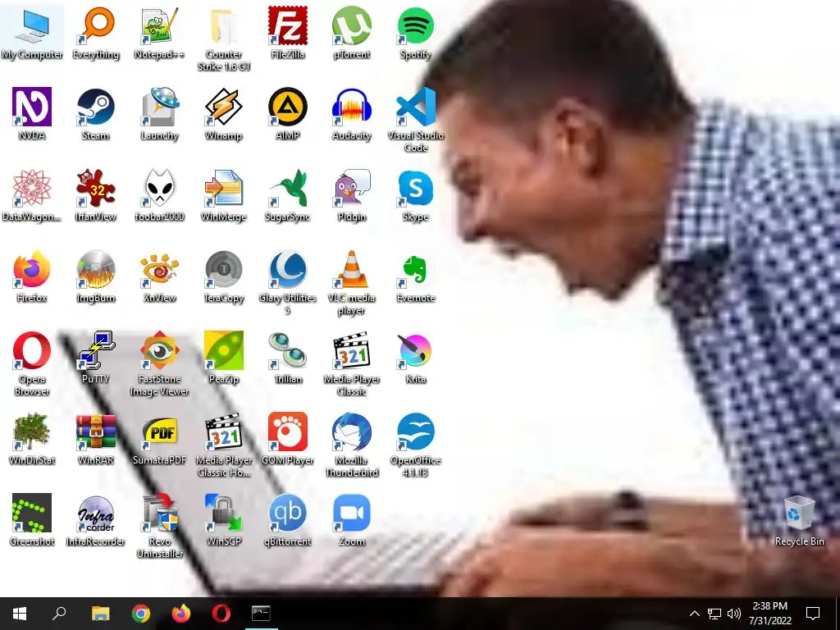This screenshot has height=630, width=840.
Task: Click the Opera taskbar icon
Action: [x=221, y=614]
